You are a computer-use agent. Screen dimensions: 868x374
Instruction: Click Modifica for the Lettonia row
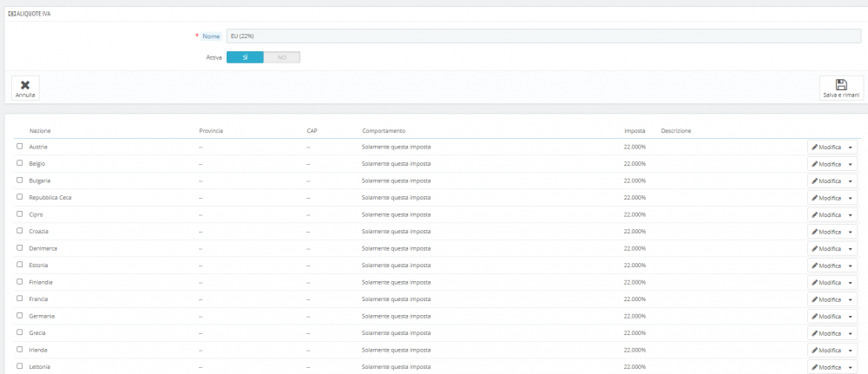click(826, 367)
